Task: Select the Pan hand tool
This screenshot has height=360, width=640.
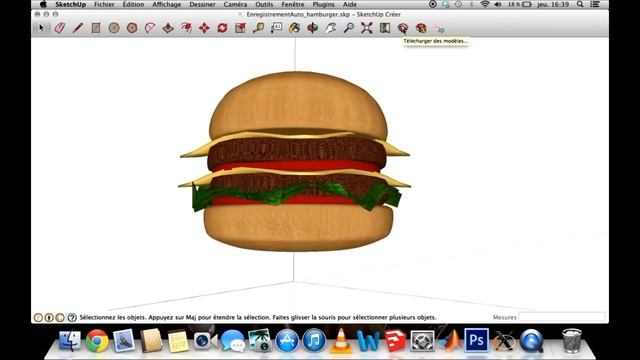Action: click(x=331, y=28)
